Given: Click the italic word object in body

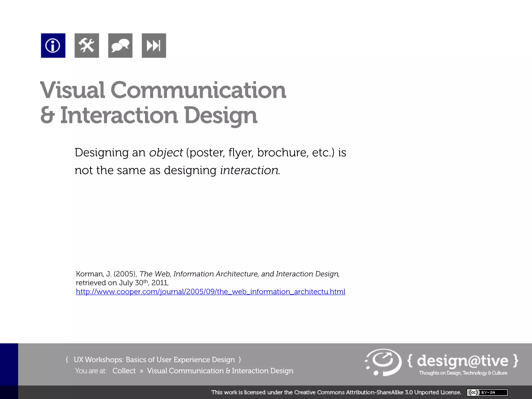Looking at the screenshot, I should 166,152.
